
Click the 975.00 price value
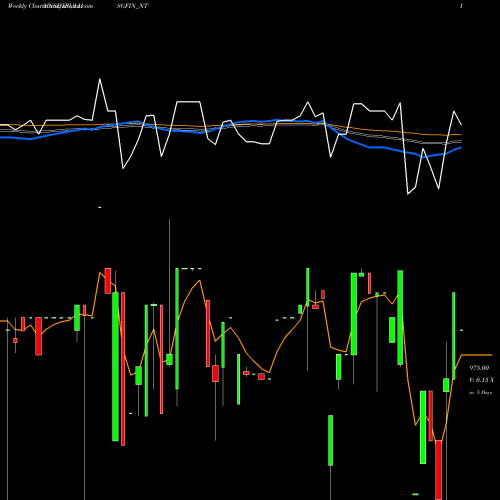click(x=479, y=368)
